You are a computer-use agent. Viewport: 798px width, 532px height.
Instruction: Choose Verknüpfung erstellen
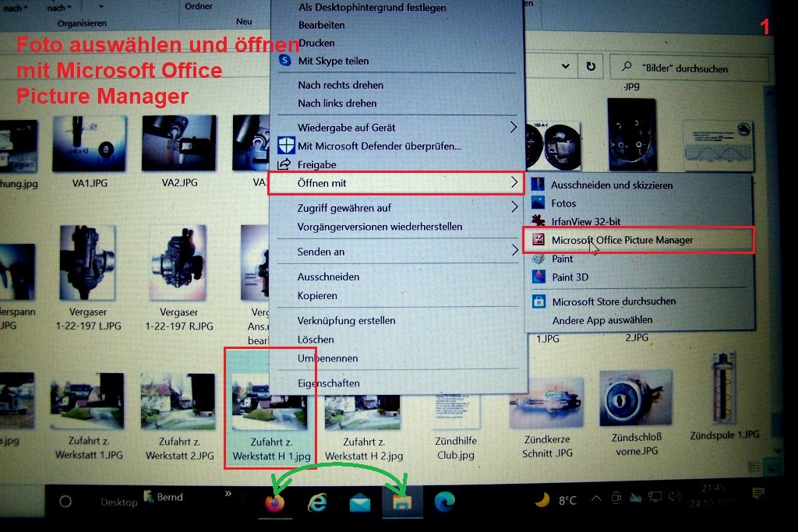point(346,320)
